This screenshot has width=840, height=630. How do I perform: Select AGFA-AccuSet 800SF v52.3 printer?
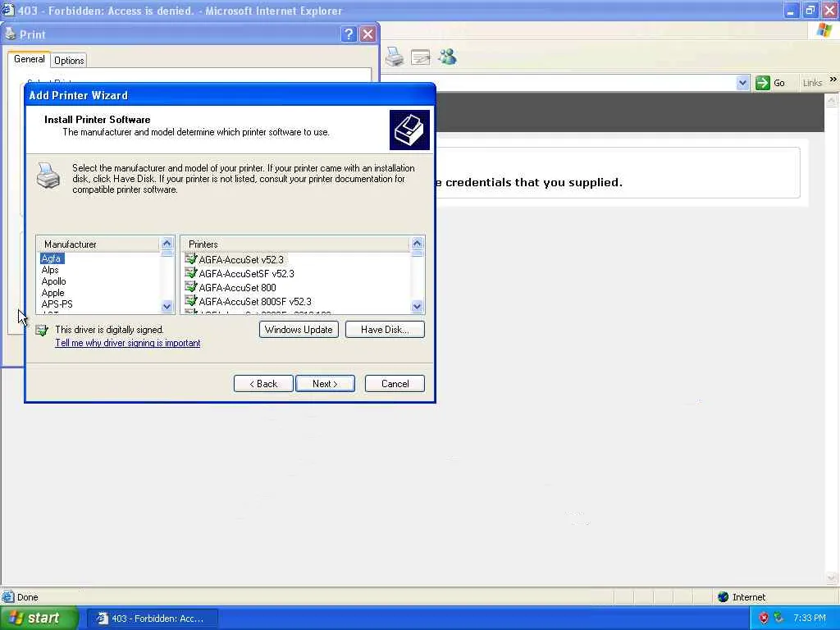click(255, 301)
